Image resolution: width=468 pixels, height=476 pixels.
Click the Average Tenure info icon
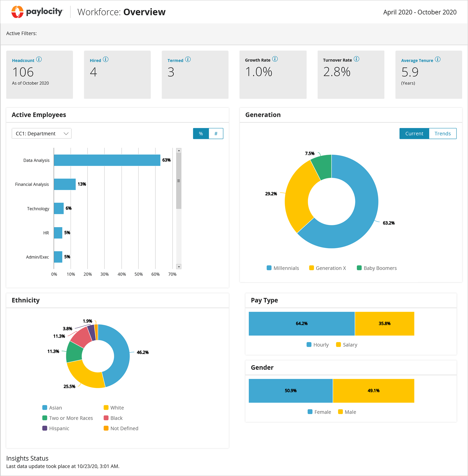(x=437, y=59)
